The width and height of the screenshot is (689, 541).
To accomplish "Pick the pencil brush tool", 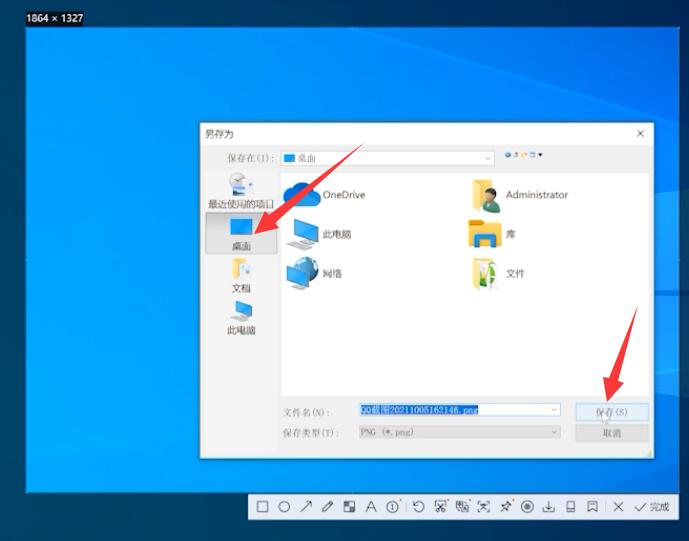I will [x=327, y=507].
